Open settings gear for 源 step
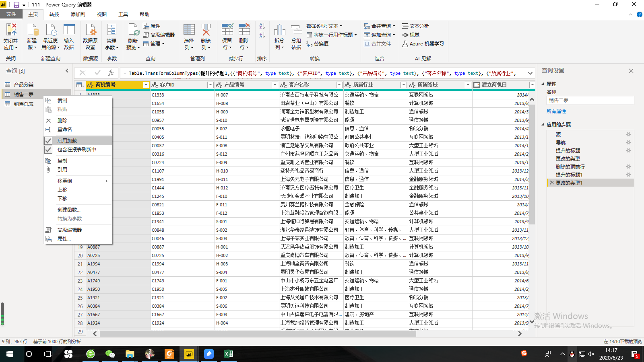 click(628, 134)
